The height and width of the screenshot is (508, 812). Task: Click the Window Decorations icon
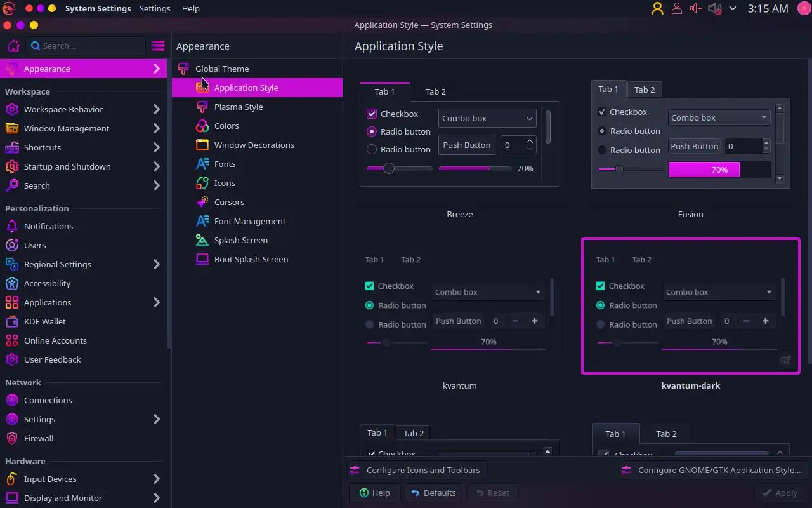[x=202, y=145]
